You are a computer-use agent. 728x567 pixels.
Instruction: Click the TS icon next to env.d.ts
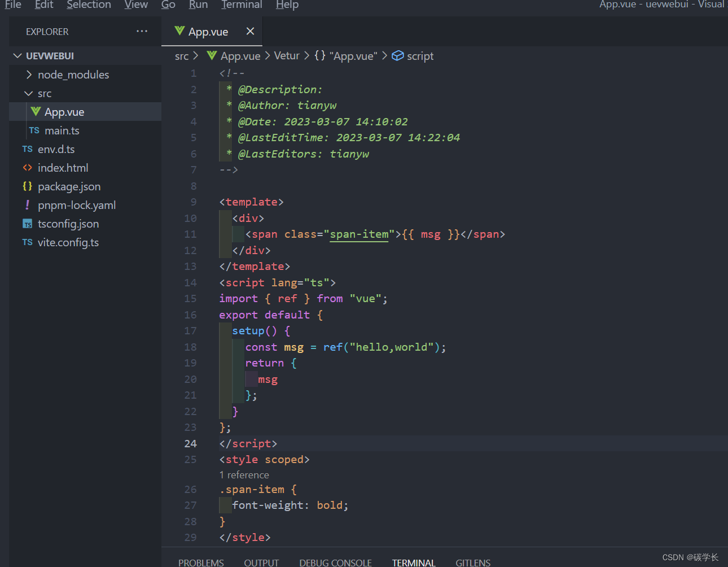pos(28,149)
